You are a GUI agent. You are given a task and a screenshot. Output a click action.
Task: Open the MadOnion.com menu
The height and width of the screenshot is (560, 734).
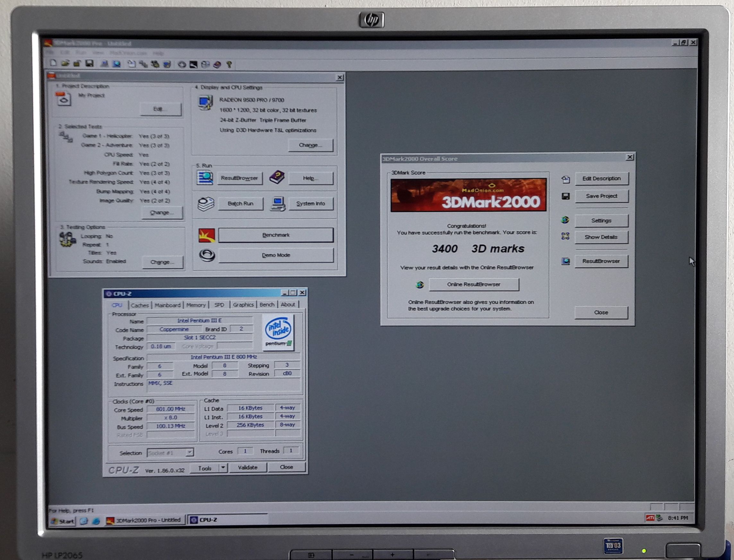click(x=128, y=53)
